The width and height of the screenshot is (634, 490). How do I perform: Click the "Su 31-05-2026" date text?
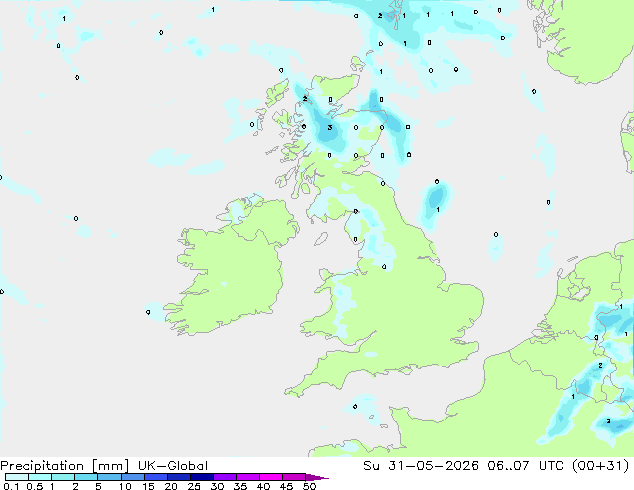421,466
